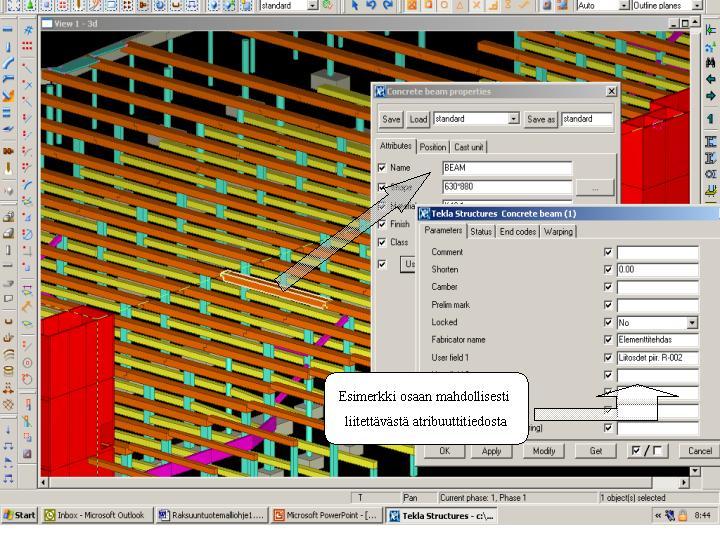Switch to the Warping tab
This screenshot has width=720, height=540.
pyautogui.click(x=558, y=232)
